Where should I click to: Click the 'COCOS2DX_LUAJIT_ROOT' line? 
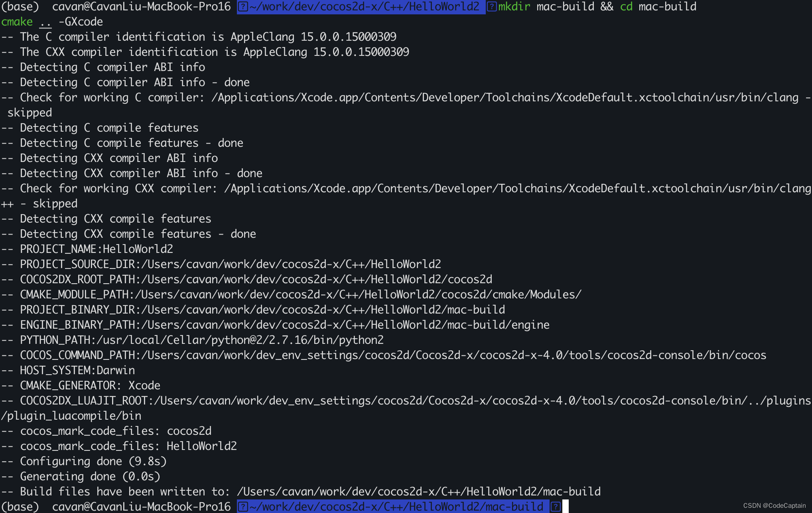point(406,401)
